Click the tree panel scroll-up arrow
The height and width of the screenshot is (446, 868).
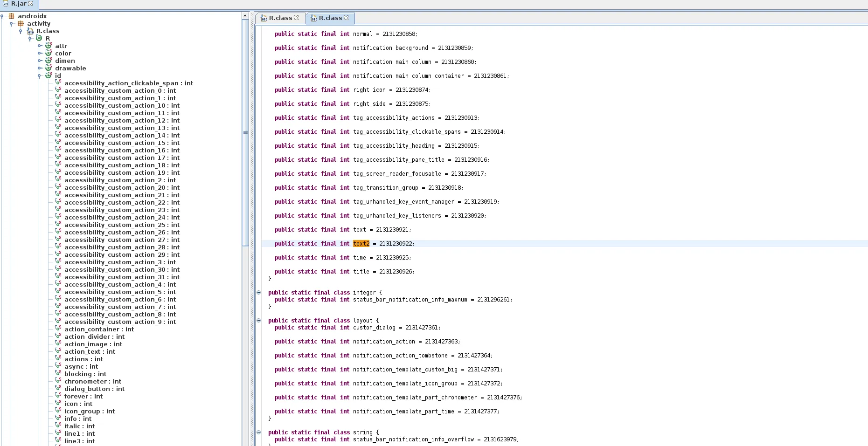(245, 16)
